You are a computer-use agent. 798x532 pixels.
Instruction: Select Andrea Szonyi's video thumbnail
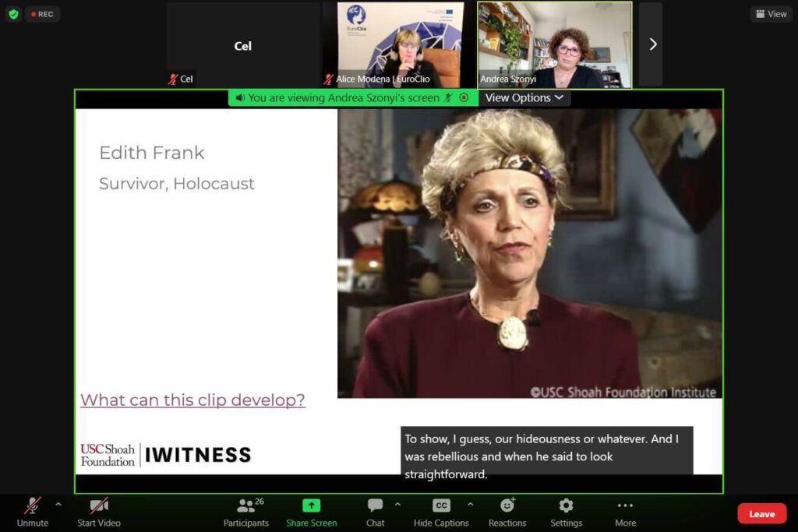click(x=554, y=44)
